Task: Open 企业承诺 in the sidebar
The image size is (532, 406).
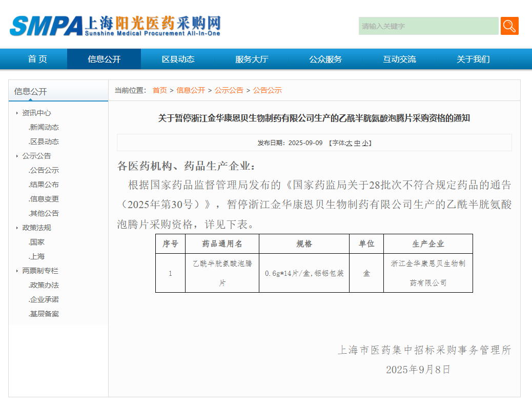Action: pyautogui.click(x=44, y=299)
